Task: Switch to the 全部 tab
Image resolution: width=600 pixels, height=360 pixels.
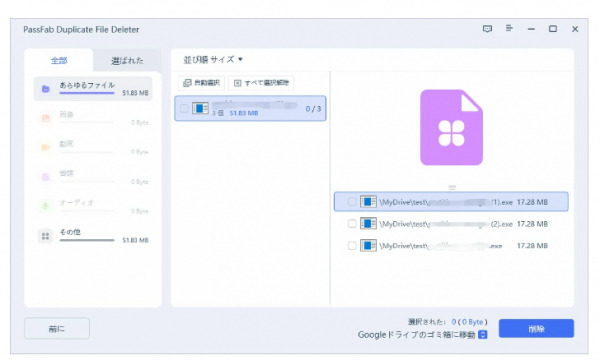Action: click(59, 60)
